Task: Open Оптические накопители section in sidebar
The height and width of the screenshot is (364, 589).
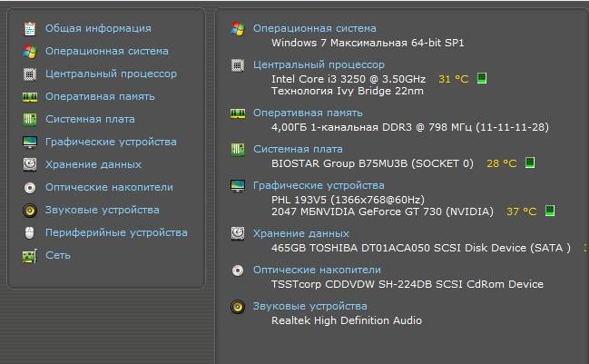Action: coord(109,187)
